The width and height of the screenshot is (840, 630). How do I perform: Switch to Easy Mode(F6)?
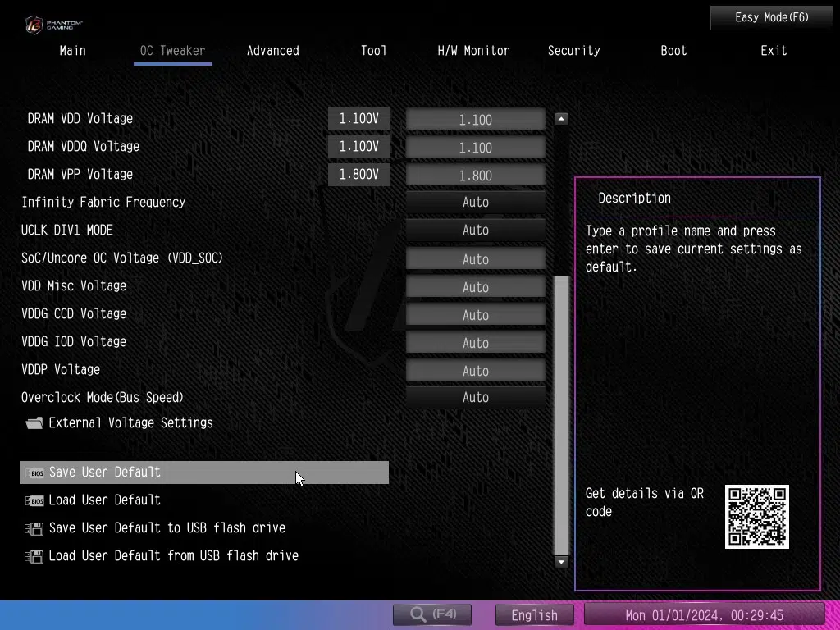coord(771,17)
